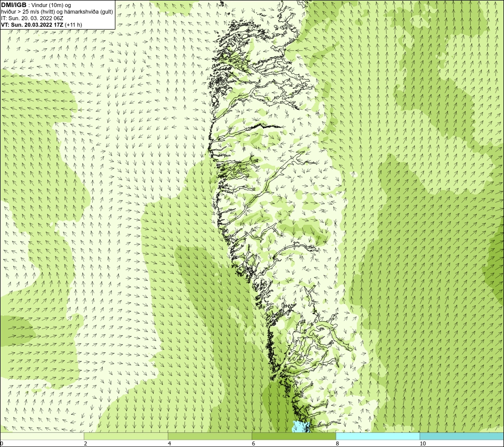
Task: Click the 6-8 m/s dark green swatch
Action: tap(294, 436)
